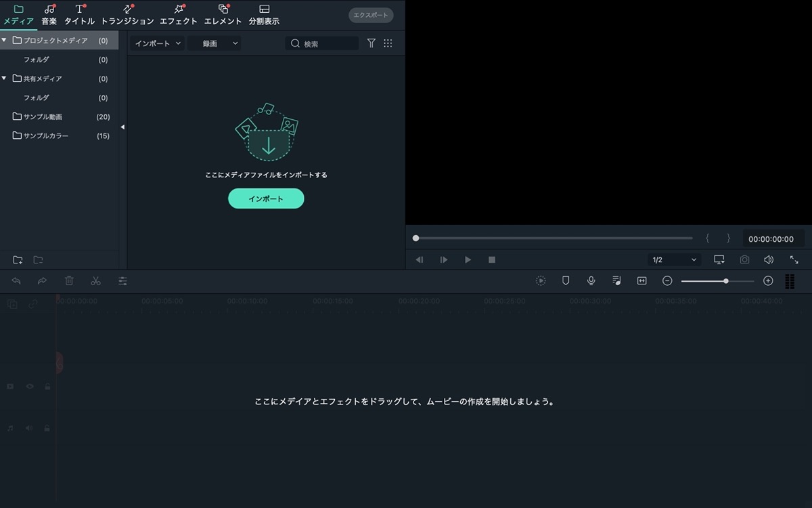
Task: Select フォルダ under プロジェクトメディア
Action: coord(37,60)
